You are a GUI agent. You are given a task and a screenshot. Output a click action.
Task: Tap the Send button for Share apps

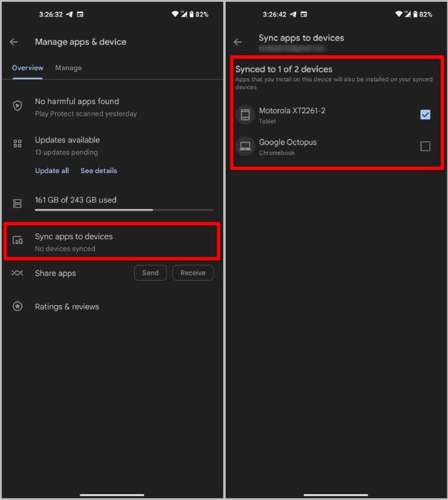pyautogui.click(x=150, y=273)
